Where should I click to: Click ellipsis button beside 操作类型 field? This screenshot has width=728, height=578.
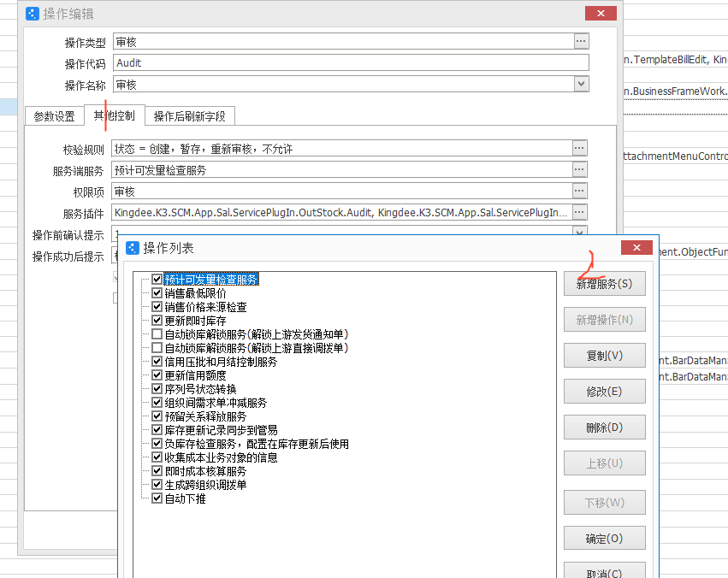(581, 42)
